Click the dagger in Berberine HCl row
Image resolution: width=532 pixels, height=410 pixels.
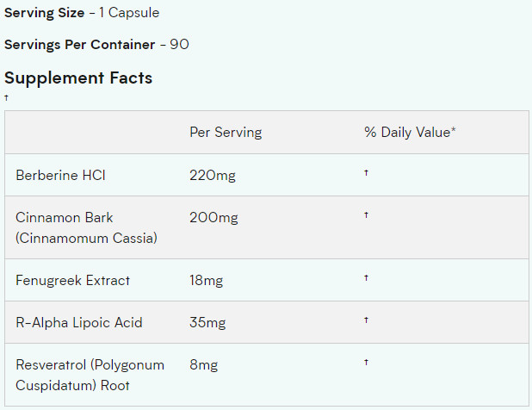tap(366, 173)
